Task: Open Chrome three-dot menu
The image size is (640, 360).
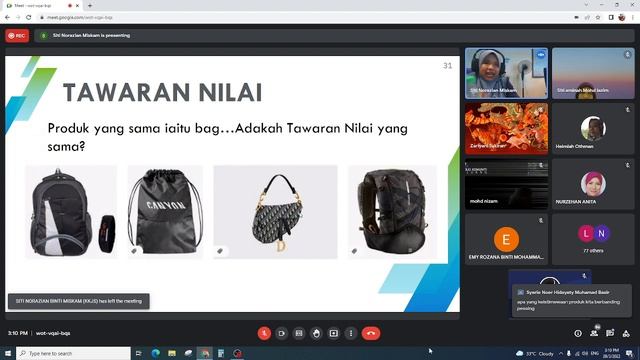Action: [x=633, y=18]
